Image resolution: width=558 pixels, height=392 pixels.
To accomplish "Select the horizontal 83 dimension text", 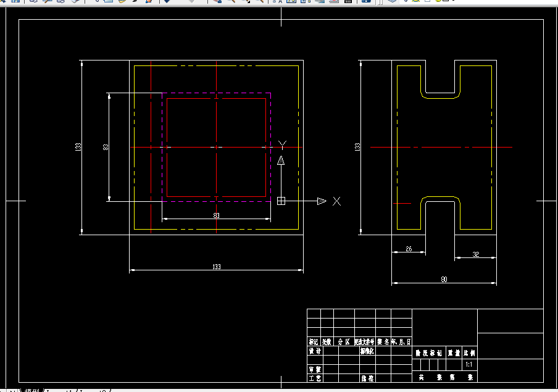I will click(x=217, y=215).
